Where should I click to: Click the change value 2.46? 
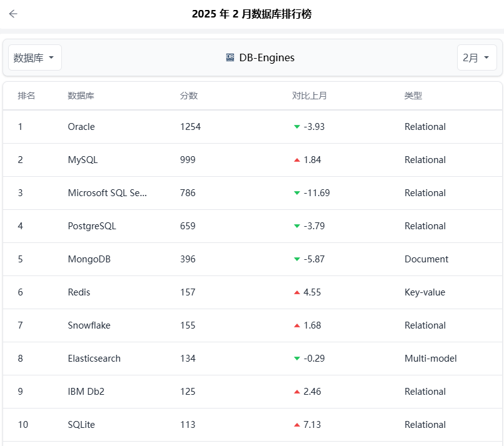[x=313, y=392]
